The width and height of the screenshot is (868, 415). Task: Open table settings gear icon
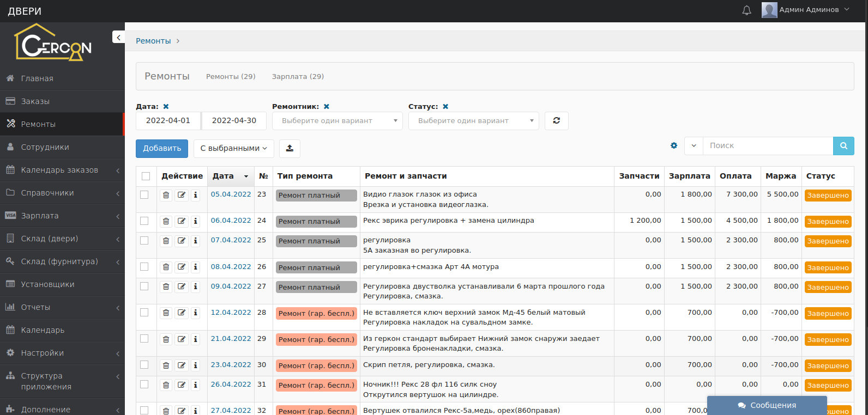pos(674,145)
